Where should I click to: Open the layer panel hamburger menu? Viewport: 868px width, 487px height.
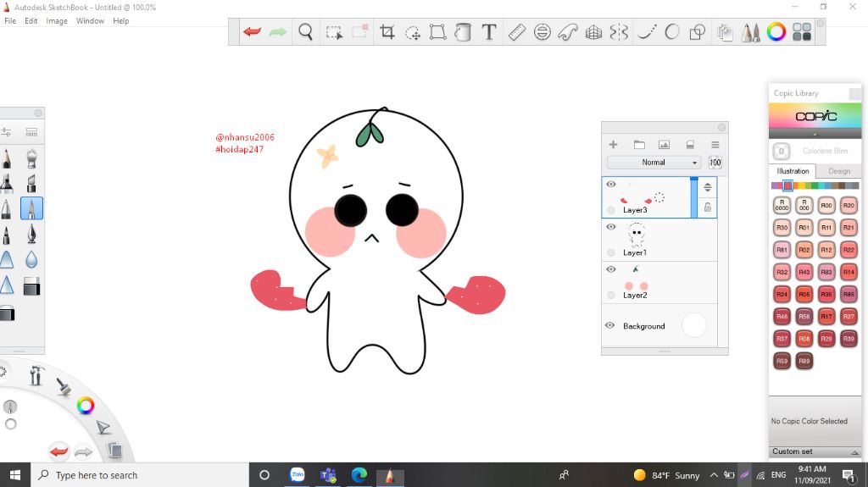(x=715, y=145)
